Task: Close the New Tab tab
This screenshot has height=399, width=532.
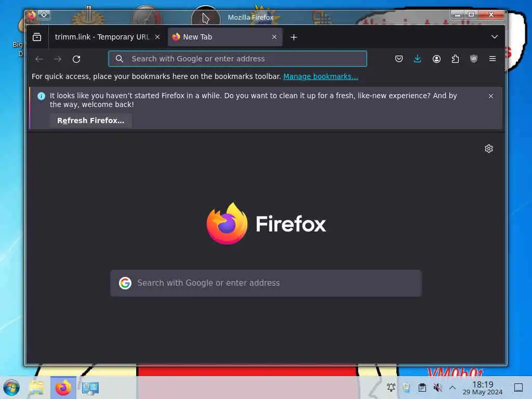Action: (x=274, y=37)
